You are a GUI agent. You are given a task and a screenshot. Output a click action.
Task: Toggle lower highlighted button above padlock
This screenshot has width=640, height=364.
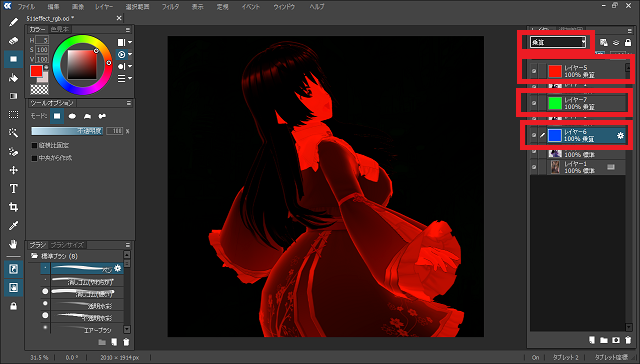pyautogui.click(x=13, y=288)
